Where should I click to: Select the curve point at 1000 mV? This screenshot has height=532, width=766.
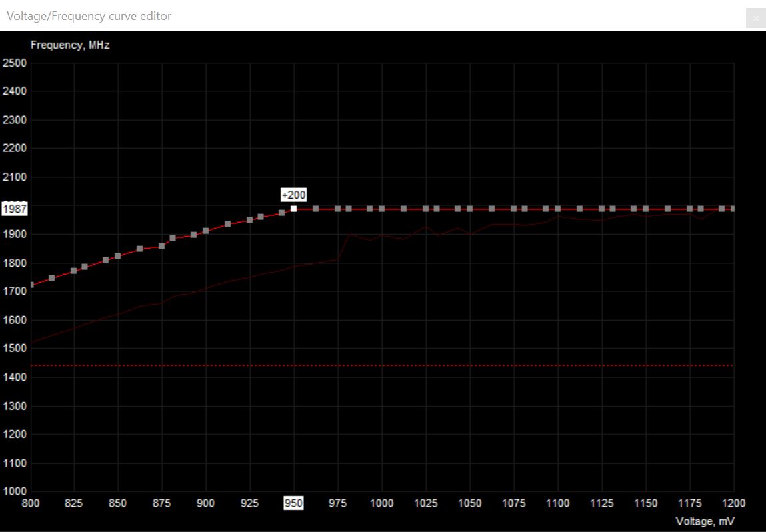(381, 209)
